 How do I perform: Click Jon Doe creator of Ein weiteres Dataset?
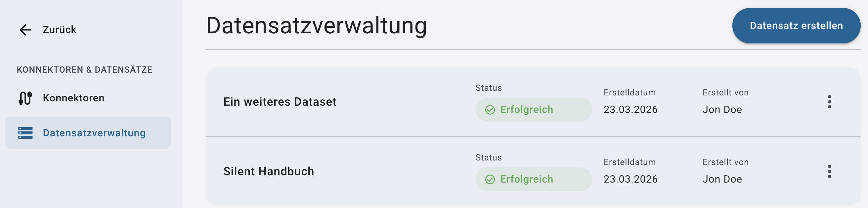click(x=722, y=109)
